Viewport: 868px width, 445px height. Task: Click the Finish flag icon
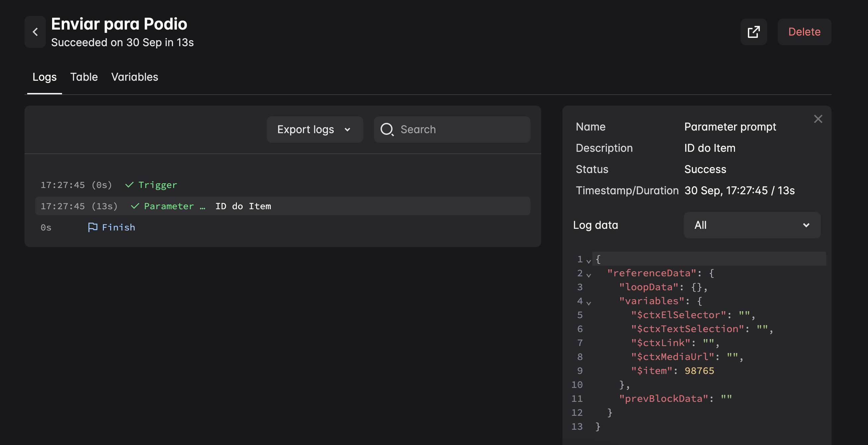click(x=93, y=227)
